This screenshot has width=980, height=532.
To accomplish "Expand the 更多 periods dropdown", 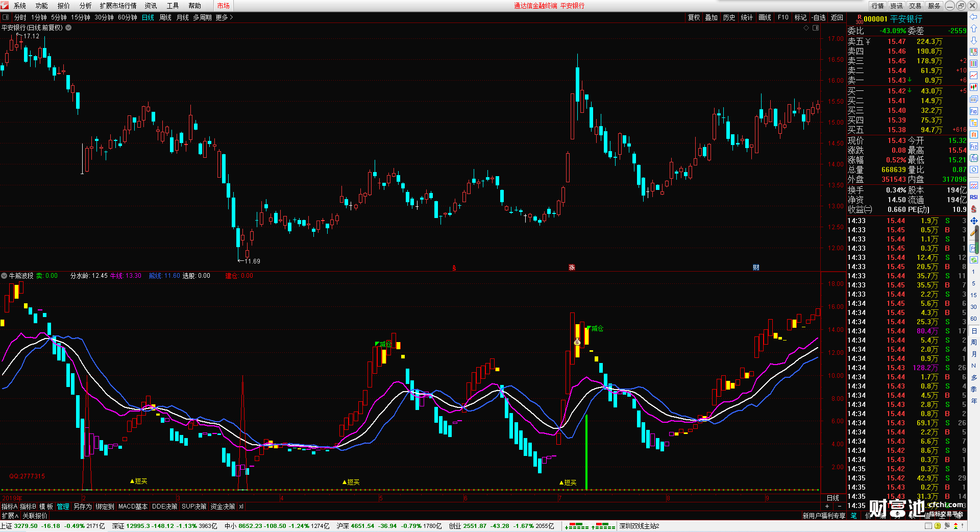I will [x=224, y=17].
